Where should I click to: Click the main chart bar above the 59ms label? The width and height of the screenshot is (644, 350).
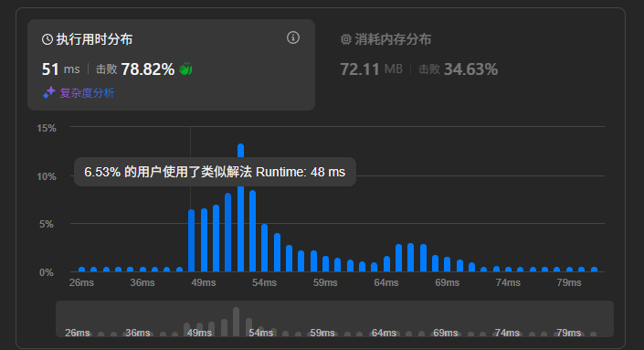(x=326, y=264)
